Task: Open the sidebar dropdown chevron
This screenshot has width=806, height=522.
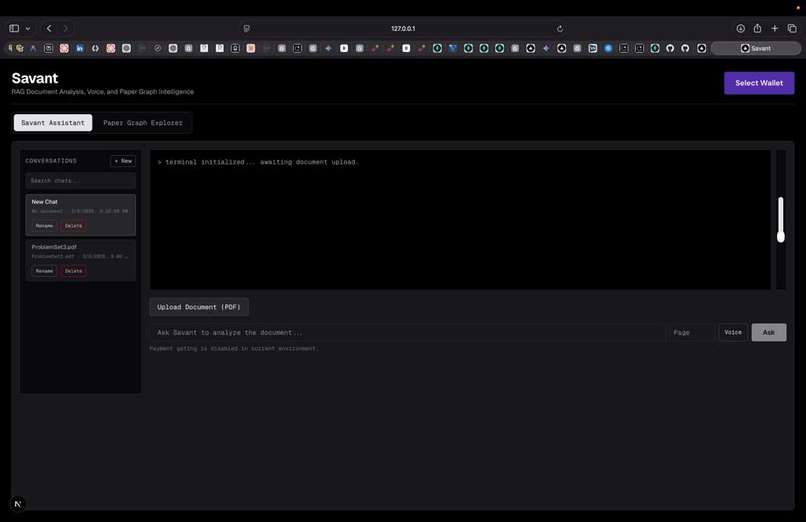Action: [28, 28]
